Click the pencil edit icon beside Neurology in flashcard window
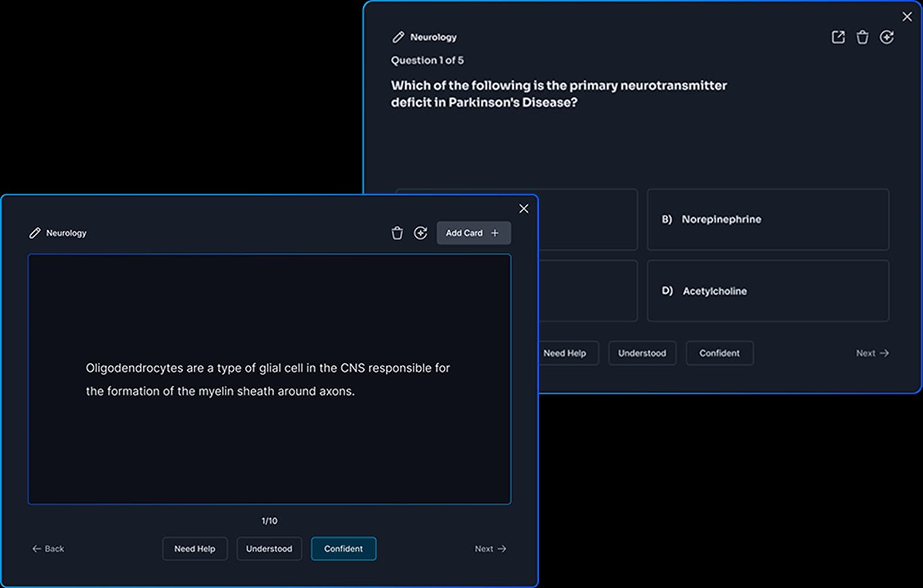Viewport: 923px width, 588px height. click(35, 233)
